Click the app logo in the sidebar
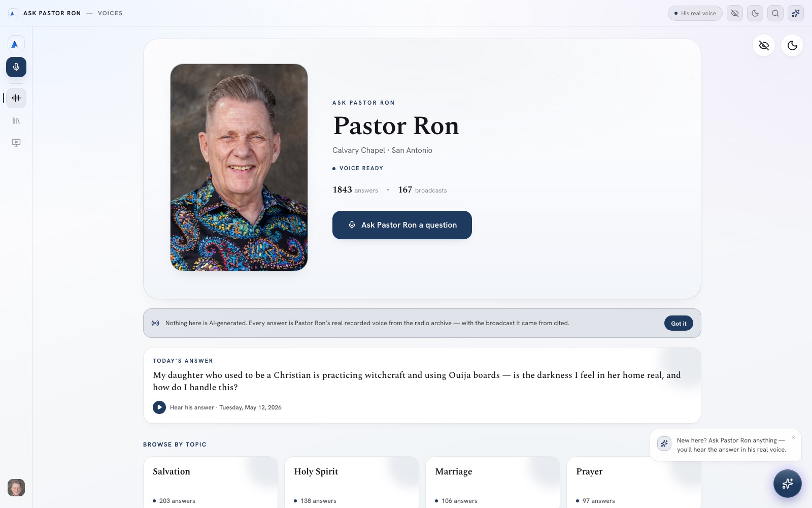 pyautogui.click(x=16, y=44)
